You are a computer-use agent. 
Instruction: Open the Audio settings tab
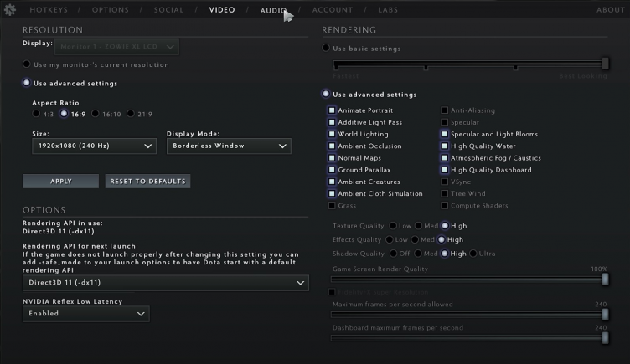pyautogui.click(x=273, y=10)
